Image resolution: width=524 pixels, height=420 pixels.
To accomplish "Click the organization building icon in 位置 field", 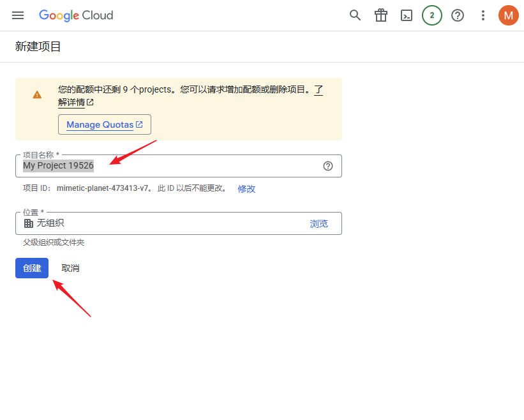I will pyautogui.click(x=27, y=223).
